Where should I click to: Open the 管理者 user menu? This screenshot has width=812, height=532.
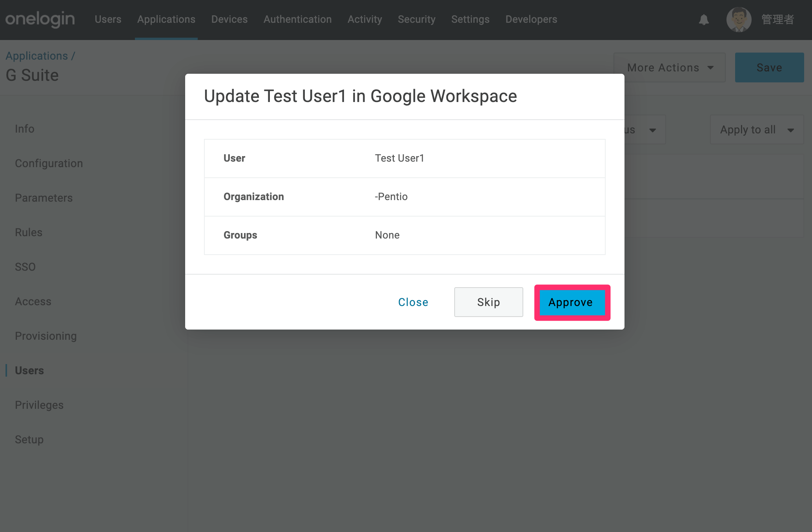(777, 19)
